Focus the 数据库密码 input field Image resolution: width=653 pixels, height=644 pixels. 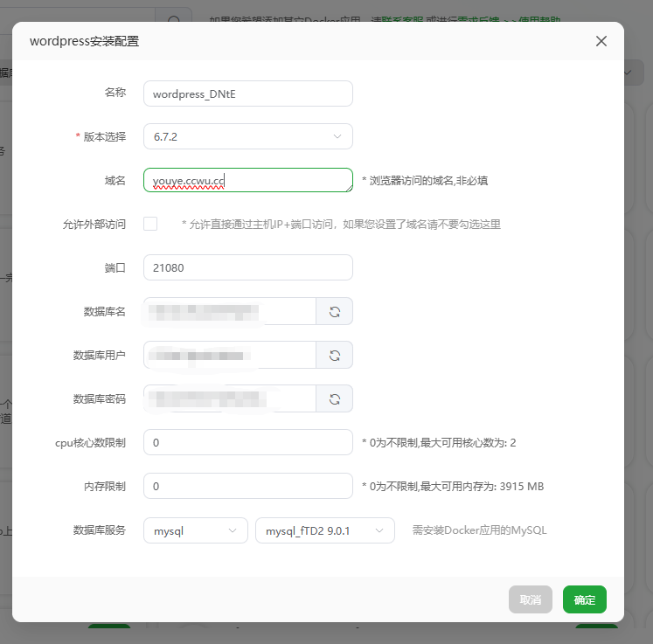click(229, 398)
